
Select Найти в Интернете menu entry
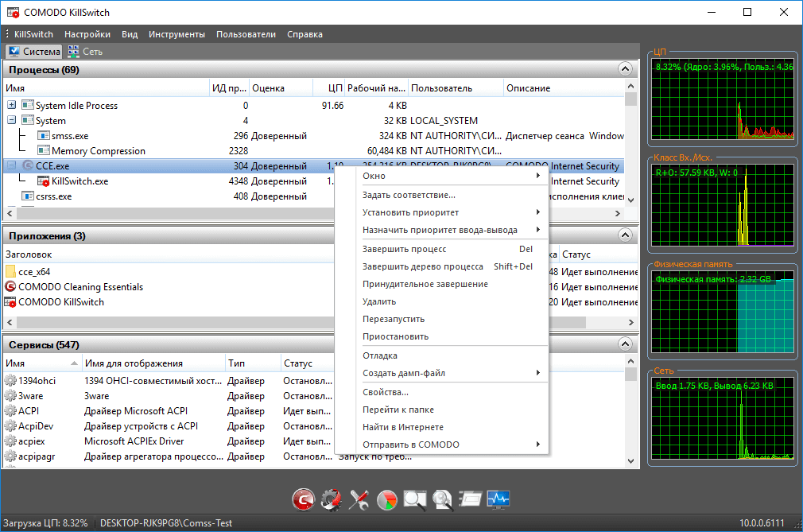[402, 427]
